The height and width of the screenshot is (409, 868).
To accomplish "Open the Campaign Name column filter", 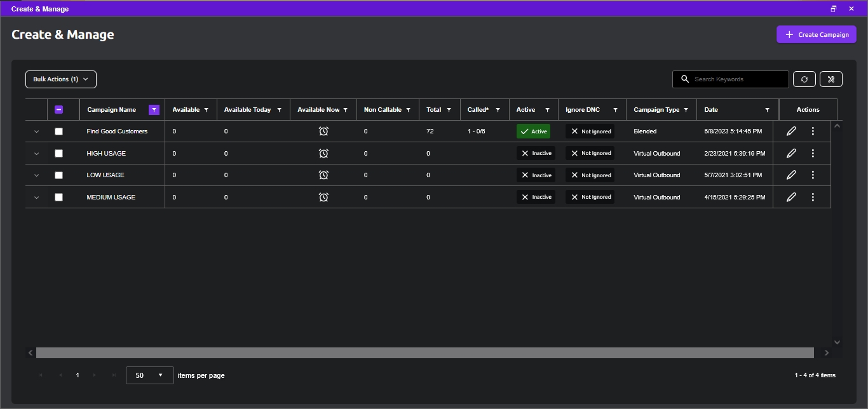I will point(154,110).
